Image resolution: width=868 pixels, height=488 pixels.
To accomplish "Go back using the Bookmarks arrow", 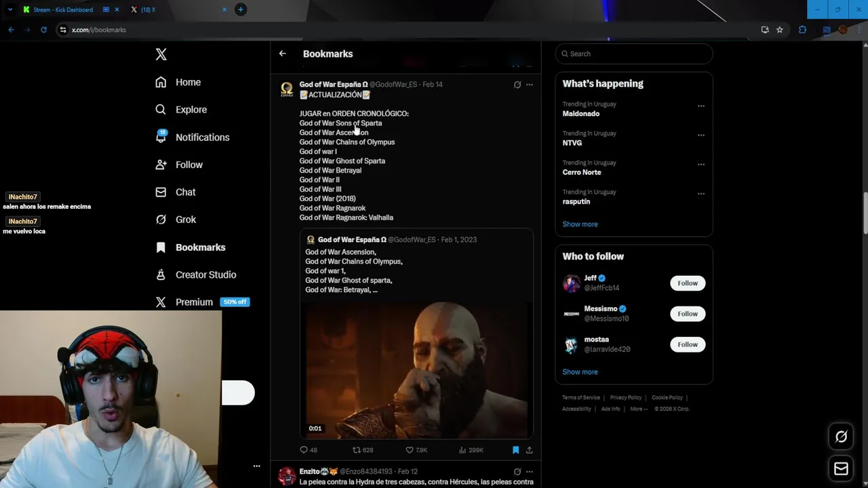I will tap(282, 54).
